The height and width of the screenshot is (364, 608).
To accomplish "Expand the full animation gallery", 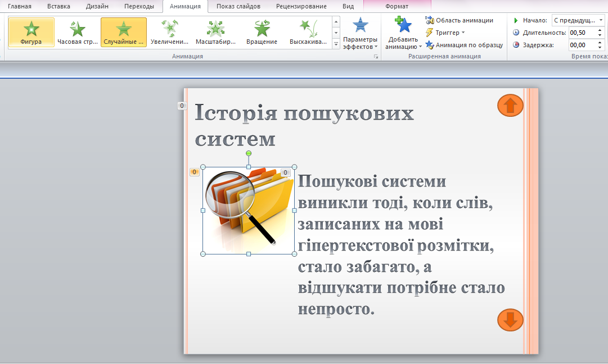I will pyautogui.click(x=336, y=44).
